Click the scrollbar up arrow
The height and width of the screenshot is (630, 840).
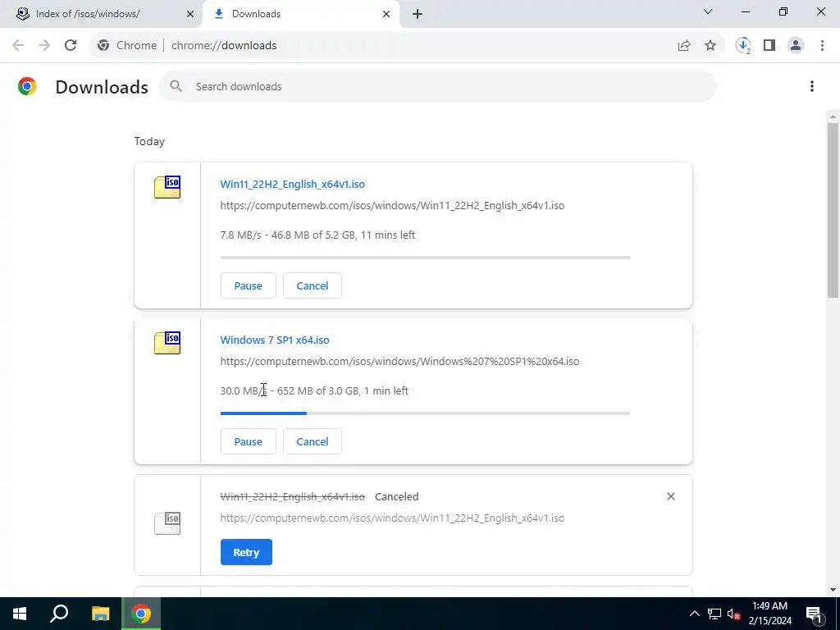click(x=833, y=116)
